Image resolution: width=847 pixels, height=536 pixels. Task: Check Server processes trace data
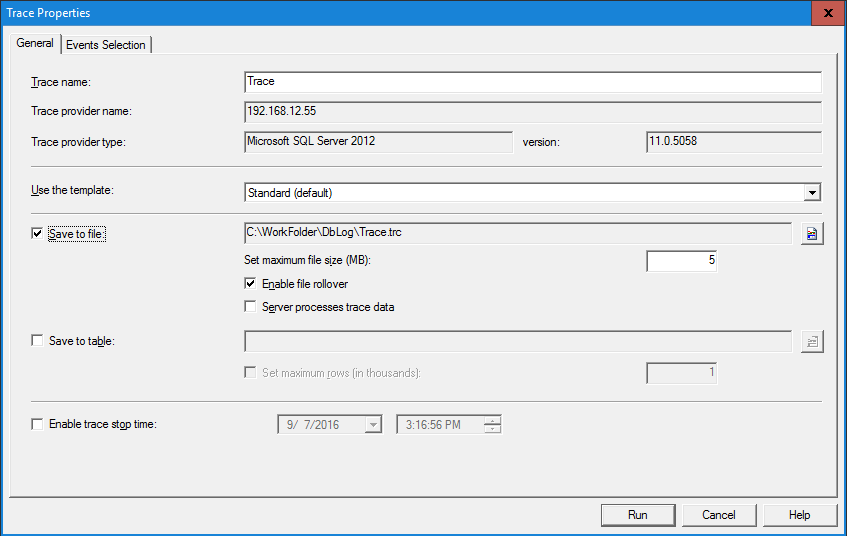(250, 307)
